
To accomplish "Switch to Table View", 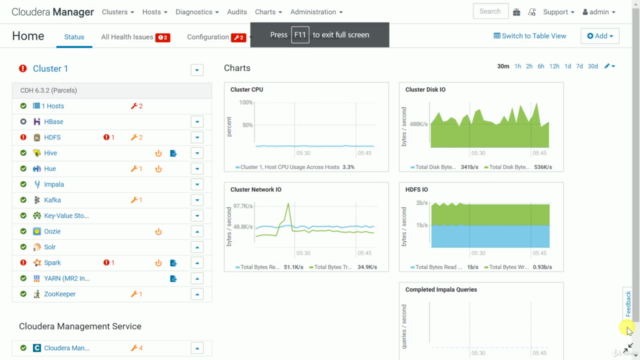I will click(x=530, y=36).
